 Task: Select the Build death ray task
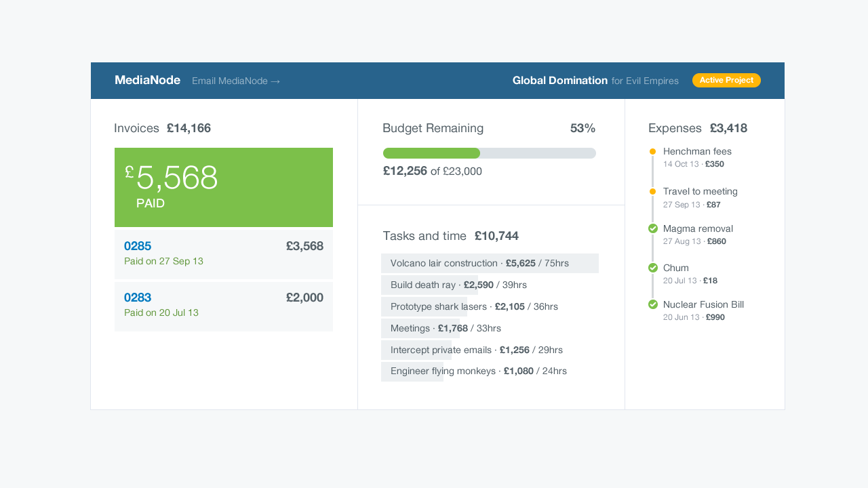coord(458,285)
